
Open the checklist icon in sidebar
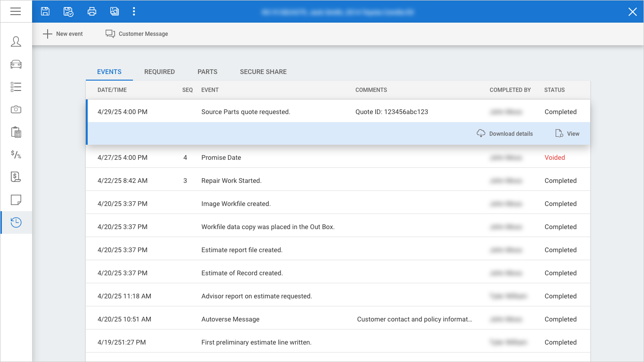(x=16, y=87)
